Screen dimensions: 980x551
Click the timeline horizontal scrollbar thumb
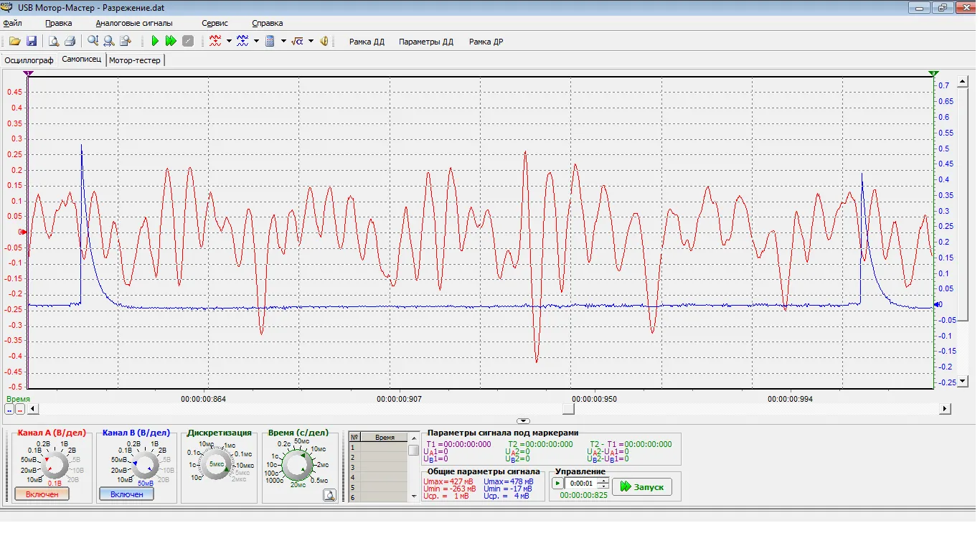pyautogui.click(x=568, y=409)
